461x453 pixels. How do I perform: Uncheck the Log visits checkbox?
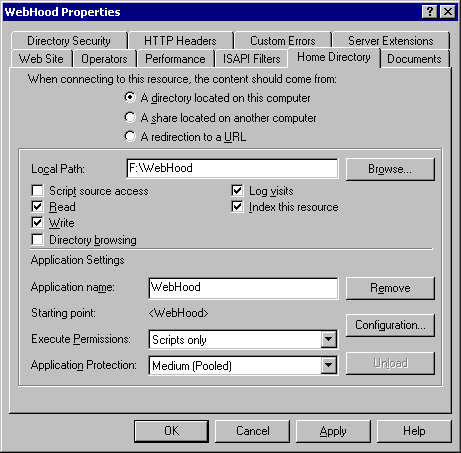pos(237,191)
